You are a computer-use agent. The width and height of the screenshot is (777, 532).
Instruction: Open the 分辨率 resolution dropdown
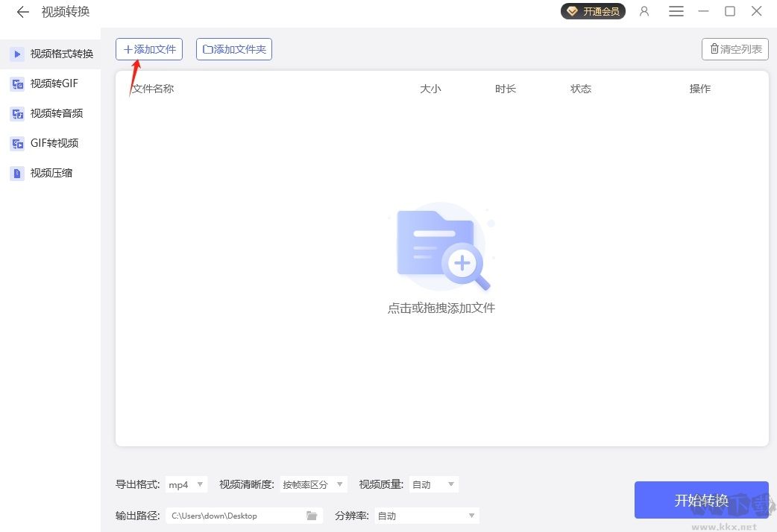426,515
